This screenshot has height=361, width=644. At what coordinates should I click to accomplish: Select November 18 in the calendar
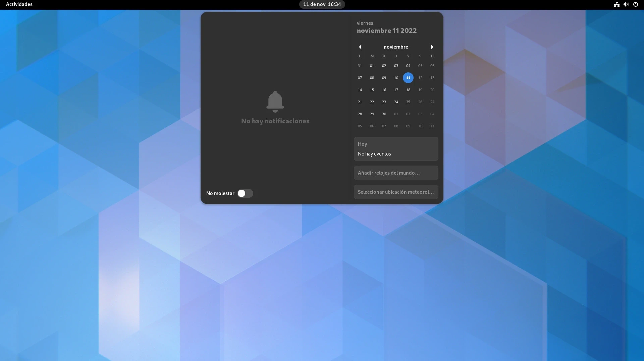click(408, 90)
